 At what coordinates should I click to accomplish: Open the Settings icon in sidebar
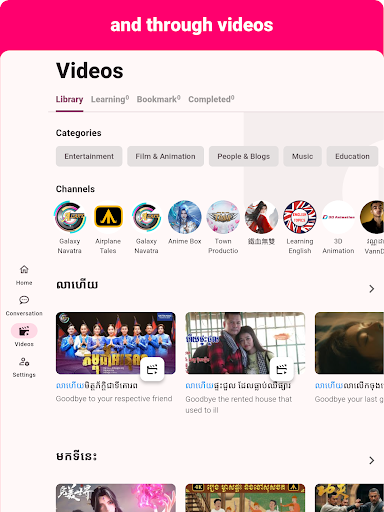(x=24, y=361)
